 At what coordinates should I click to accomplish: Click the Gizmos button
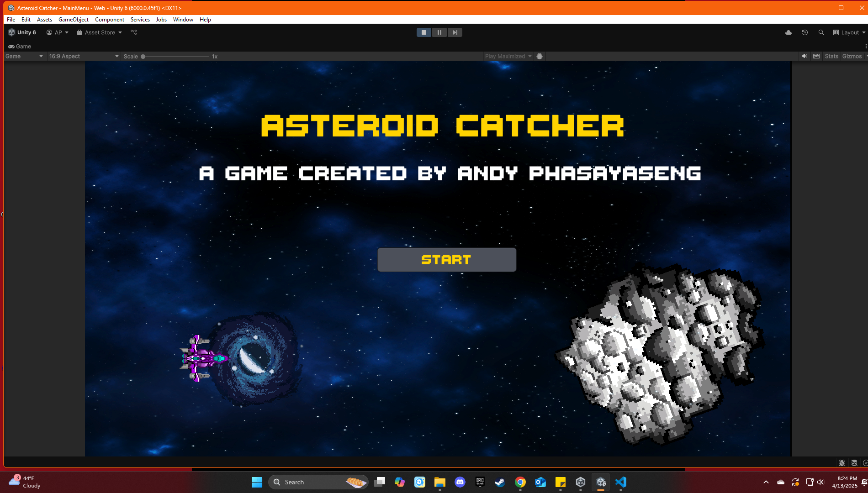coord(852,56)
